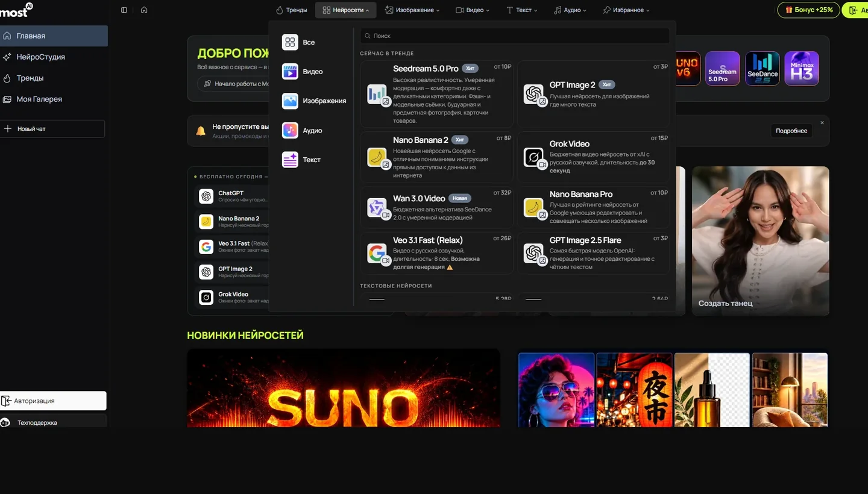Click the Бонус +25% button
This screenshot has width=868, height=494.
click(x=808, y=10)
